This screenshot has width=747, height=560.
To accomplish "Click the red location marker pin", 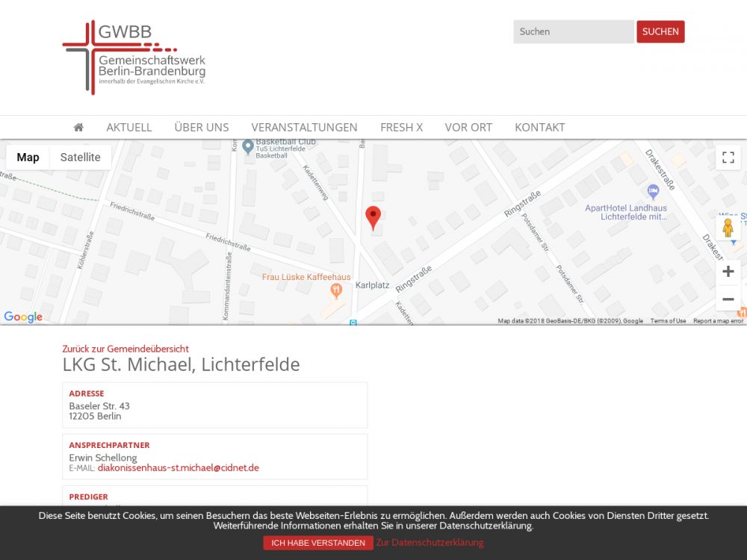I will coord(373,217).
